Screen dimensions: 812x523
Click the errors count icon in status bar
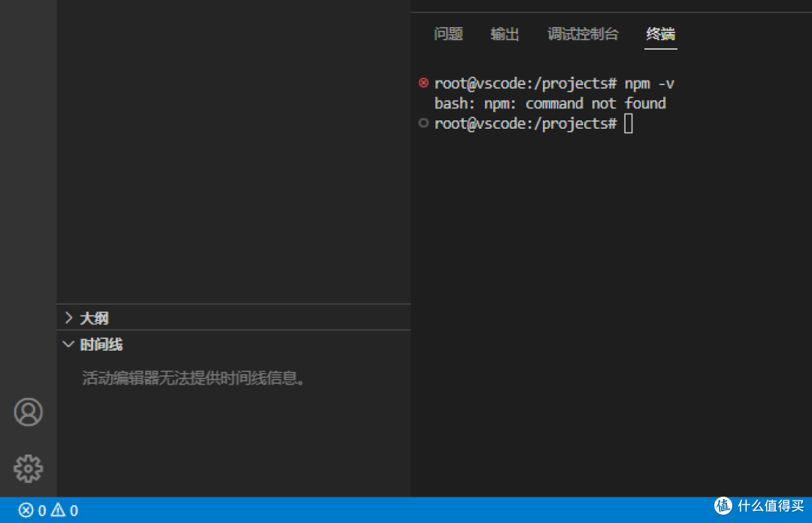tap(26, 510)
